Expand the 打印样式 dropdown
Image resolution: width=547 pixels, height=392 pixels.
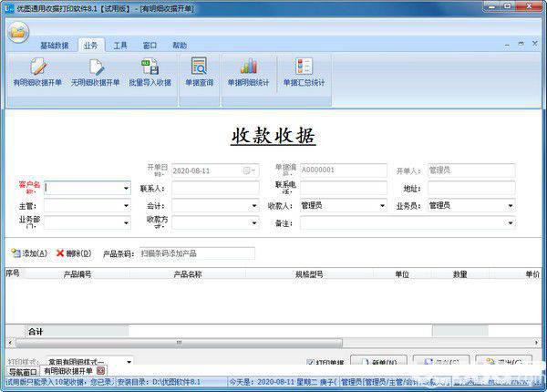[129, 362]
